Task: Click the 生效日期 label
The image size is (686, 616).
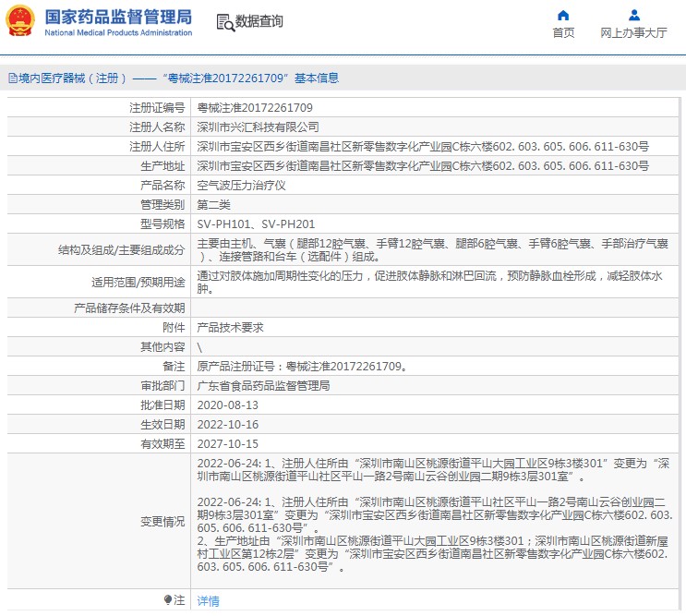Action: [x=162, y=425]
